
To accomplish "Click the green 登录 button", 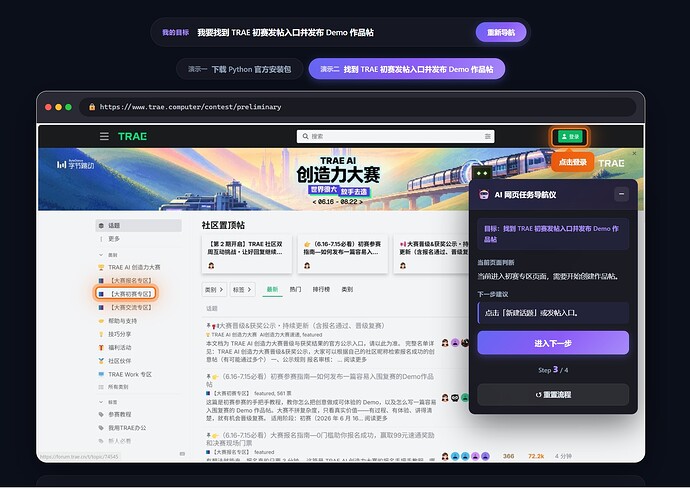I will click(x=570, y=136).
